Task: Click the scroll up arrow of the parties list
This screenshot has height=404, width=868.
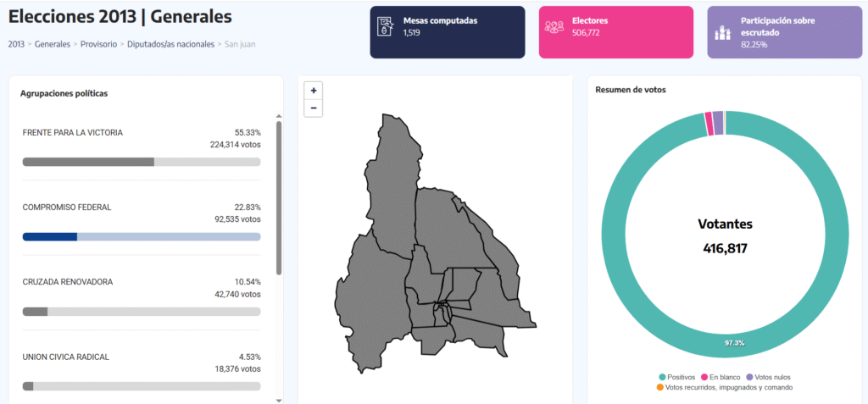Action: [x=279, y=116]
